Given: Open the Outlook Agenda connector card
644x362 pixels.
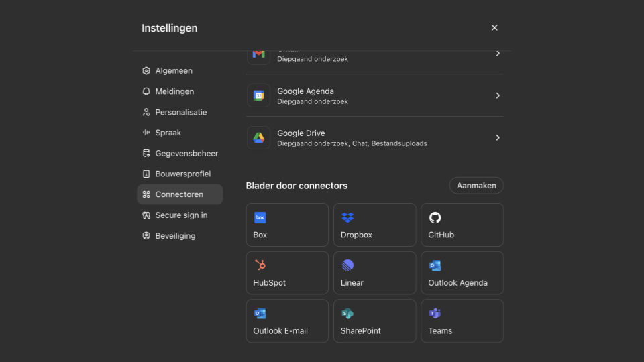Looking at the screenshot, I should pyautogui.click(x=462, y=273).
